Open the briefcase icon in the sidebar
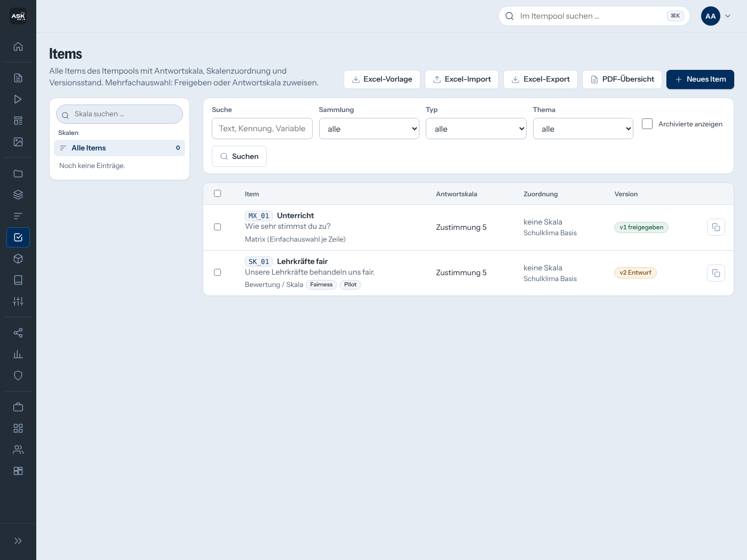The width and height of the screenshot is (747, 560). coord(18,407)
